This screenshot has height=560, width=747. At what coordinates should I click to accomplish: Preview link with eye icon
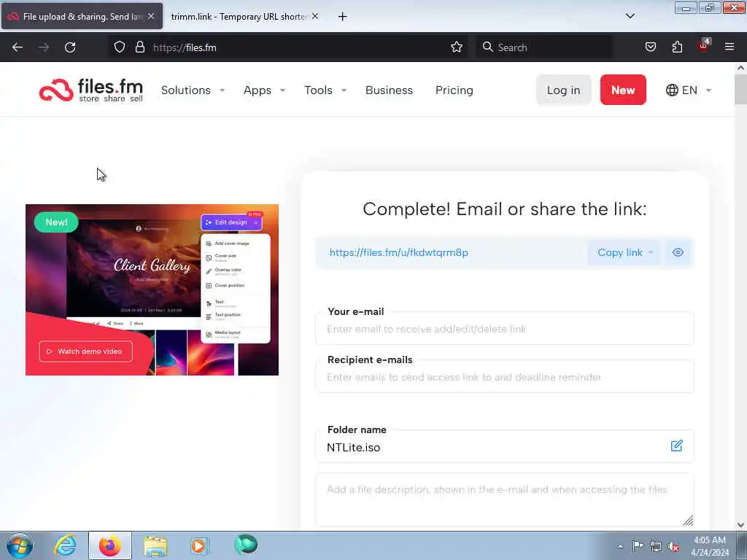tap(678, 252)
